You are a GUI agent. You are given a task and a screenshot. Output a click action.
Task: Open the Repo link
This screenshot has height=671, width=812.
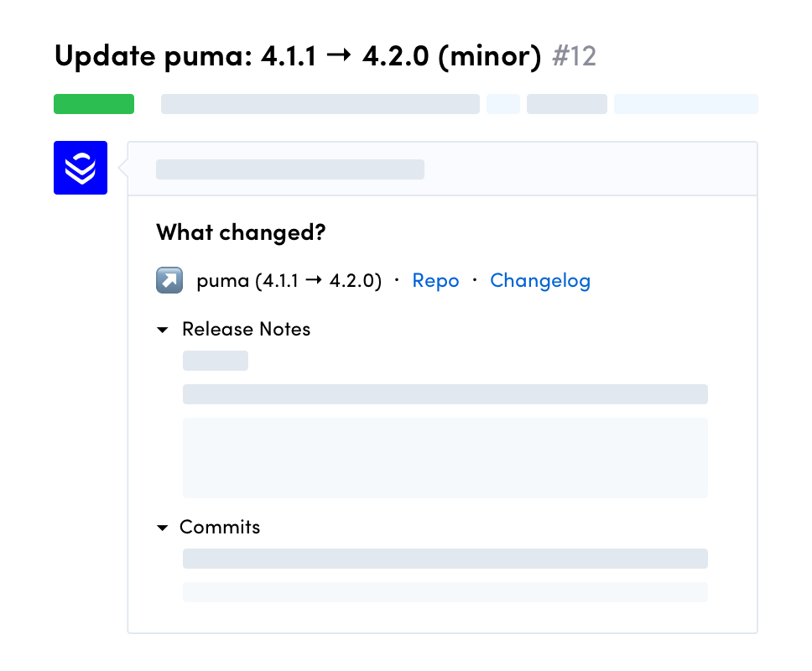(435, 281)
